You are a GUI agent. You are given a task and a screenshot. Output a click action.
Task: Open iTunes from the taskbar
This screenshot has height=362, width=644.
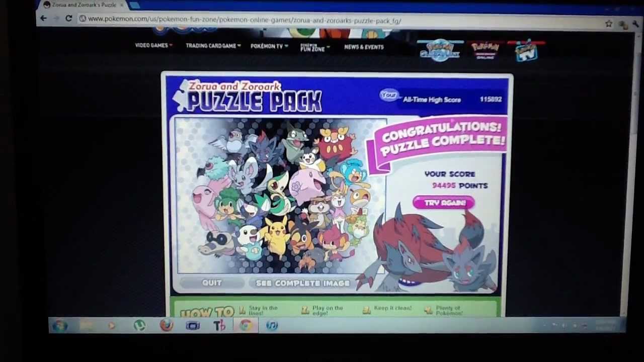(272, 326)
